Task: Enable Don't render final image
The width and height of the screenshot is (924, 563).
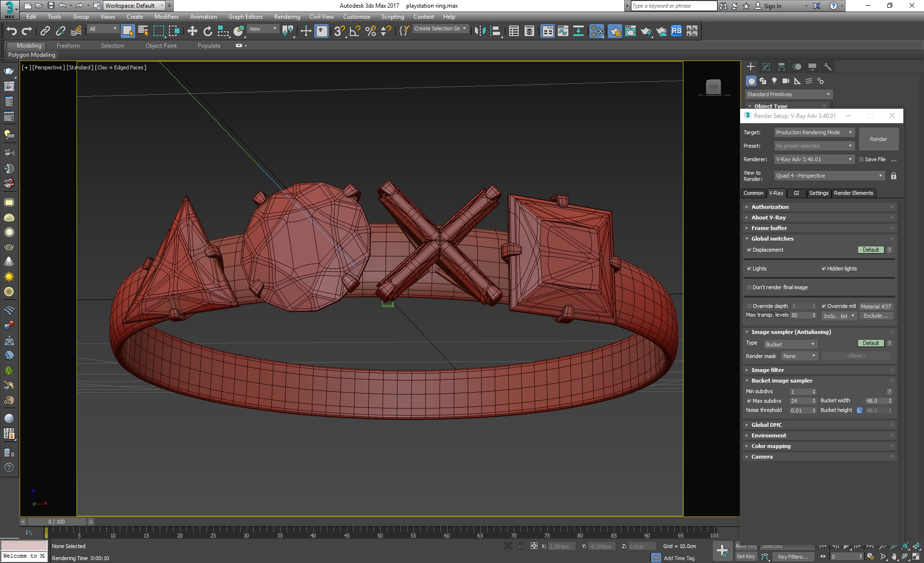Action: coord(749,288)
